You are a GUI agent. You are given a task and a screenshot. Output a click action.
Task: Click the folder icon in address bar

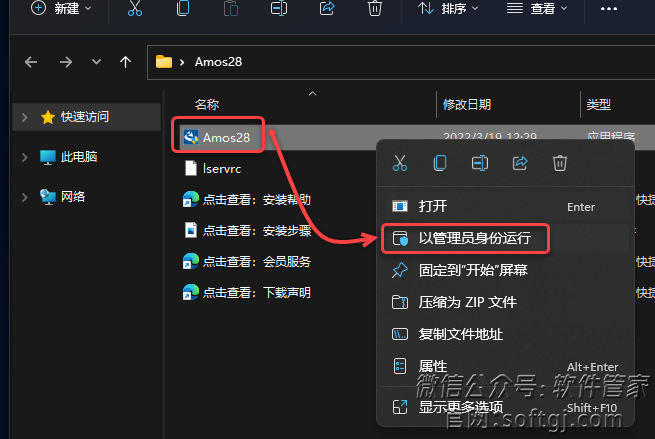[164, 62]
